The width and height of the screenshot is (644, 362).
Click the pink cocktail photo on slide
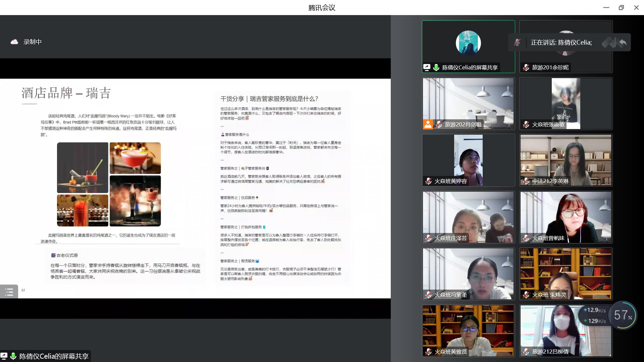[x=135, y=158]
